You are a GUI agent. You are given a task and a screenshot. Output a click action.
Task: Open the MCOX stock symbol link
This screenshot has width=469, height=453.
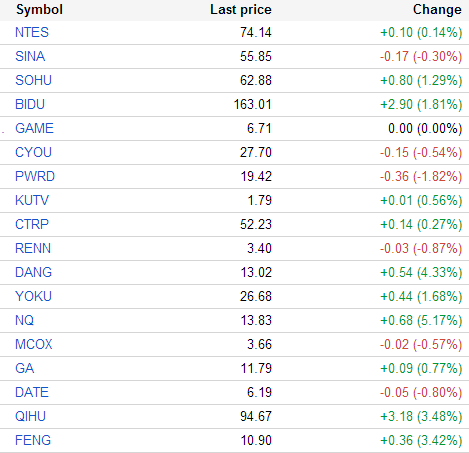click(x=34, y=344)
